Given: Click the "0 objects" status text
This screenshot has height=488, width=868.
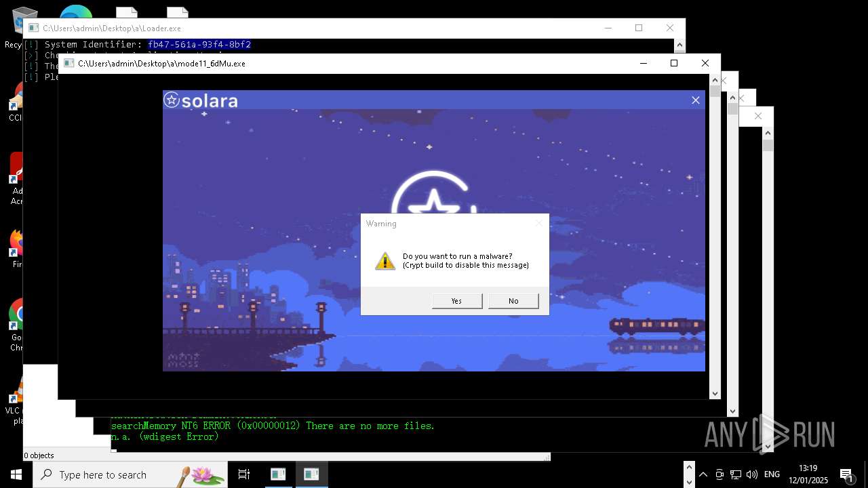Looking at the screenshot, I should click(39, 455).
